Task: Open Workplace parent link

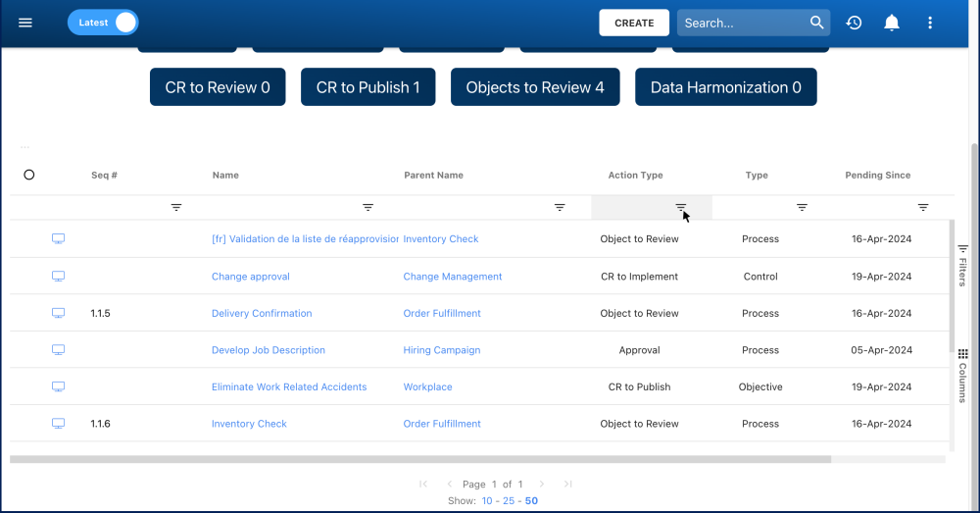Action: pos(427,387)
